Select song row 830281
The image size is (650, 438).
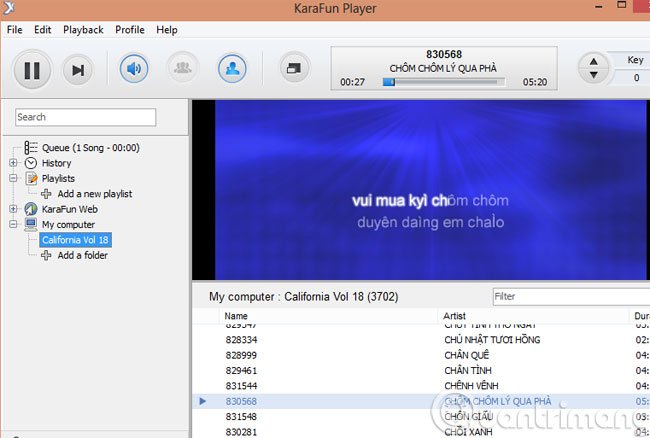tap(421, 431)
